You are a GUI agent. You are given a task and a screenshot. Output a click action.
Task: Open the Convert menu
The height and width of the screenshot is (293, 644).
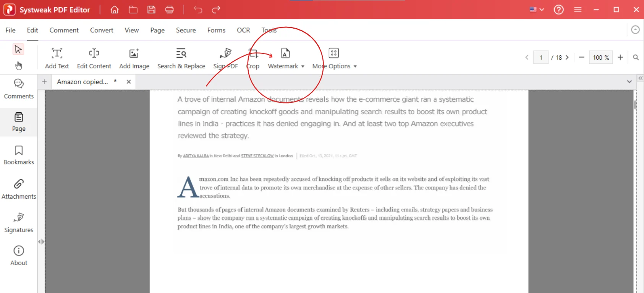click(102, 30)
